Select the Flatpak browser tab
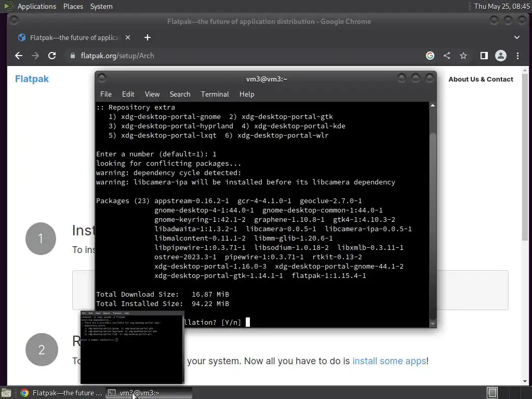 point(74,37)
